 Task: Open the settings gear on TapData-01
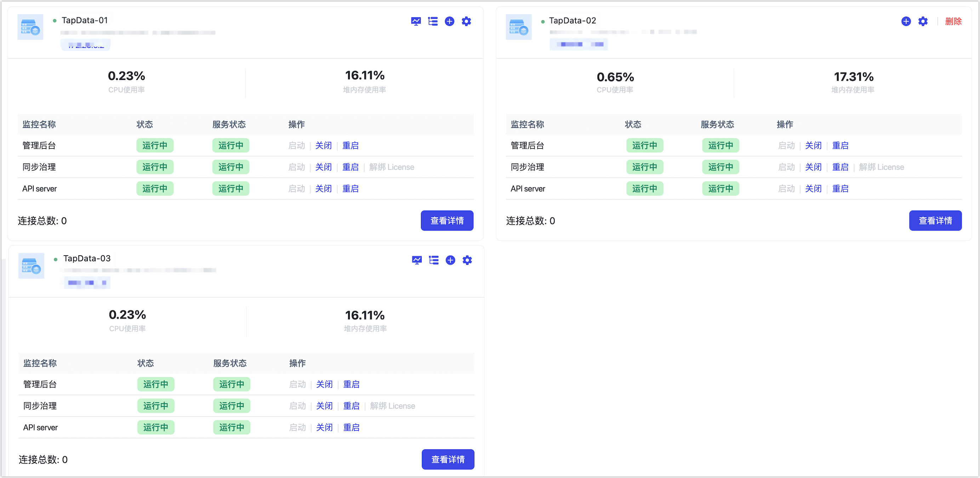pyautogui.click(x=466, y=21)
